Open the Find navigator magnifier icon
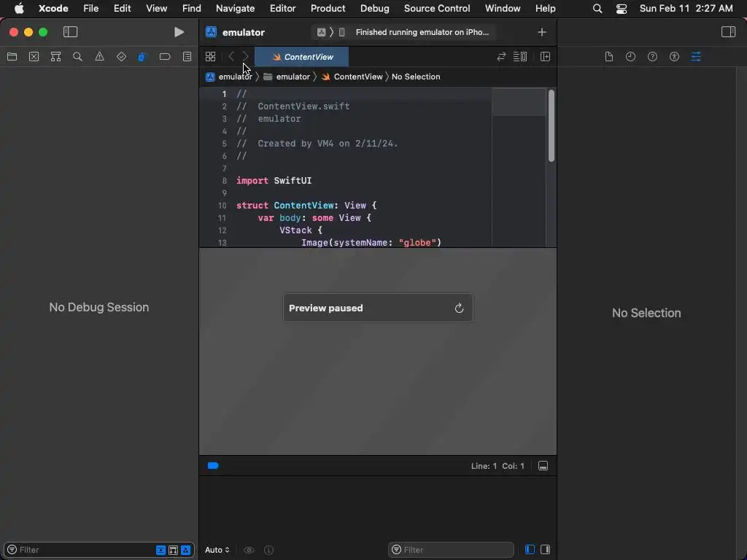Screen dimensions: 747x560 click(77, 57)
